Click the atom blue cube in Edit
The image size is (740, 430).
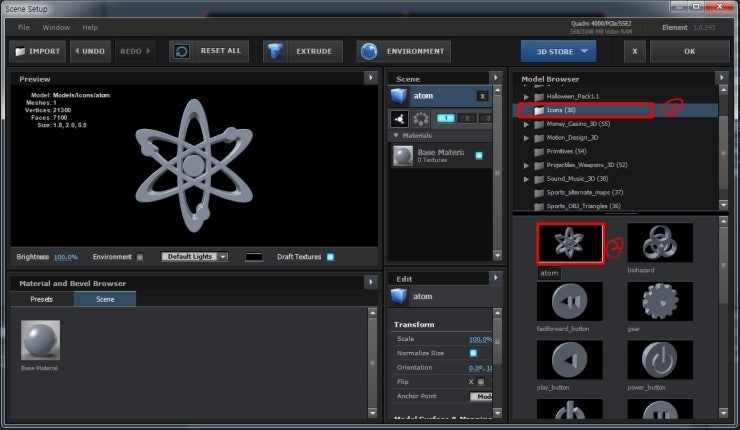(399, 296)
